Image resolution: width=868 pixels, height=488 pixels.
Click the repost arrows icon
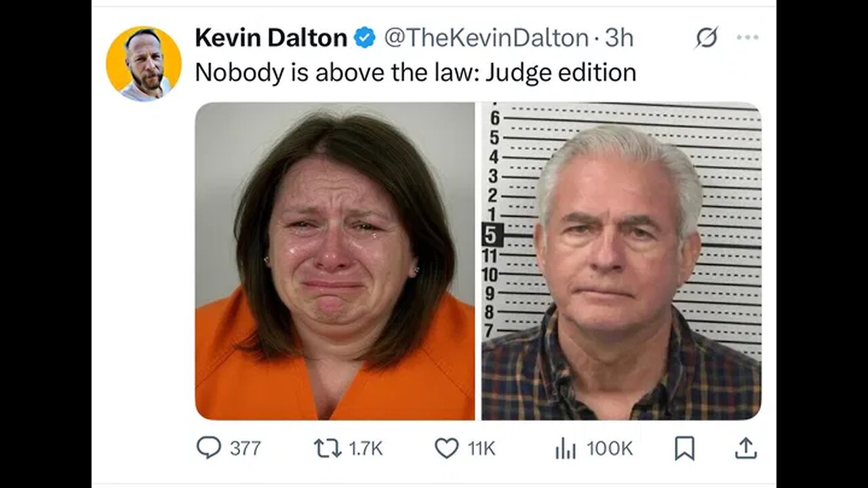(328, 448)
